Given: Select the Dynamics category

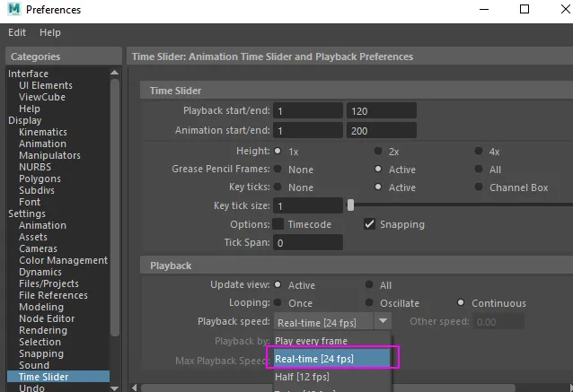Looking at the screenshot, I should pos(40,273).
